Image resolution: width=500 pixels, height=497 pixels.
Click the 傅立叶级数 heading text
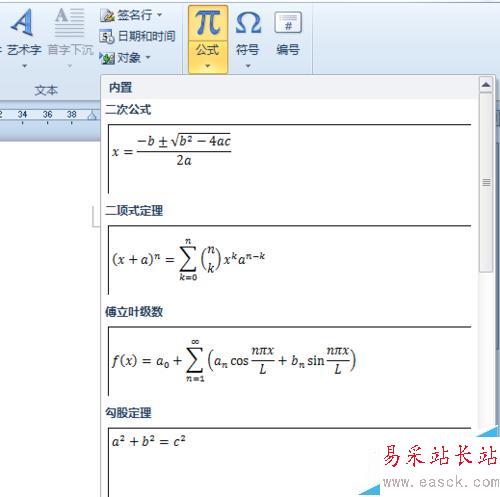pos(134,312)
